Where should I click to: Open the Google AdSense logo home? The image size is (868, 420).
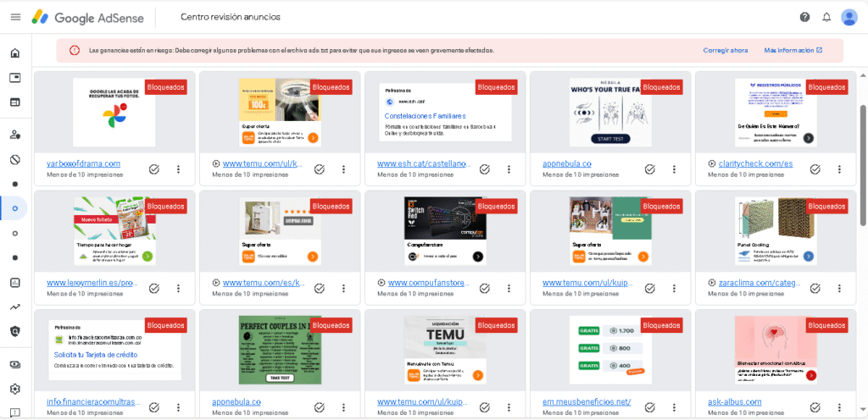point(88,17)
